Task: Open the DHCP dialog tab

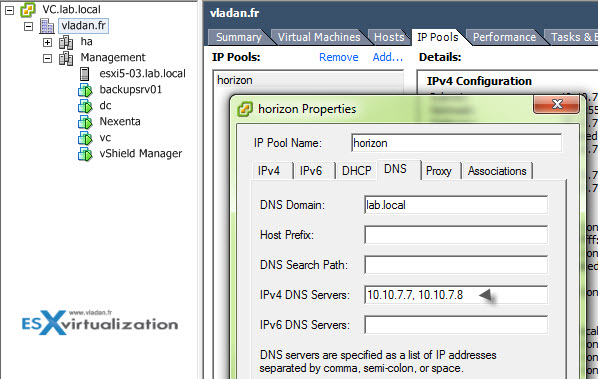Action: click(357, 170)
